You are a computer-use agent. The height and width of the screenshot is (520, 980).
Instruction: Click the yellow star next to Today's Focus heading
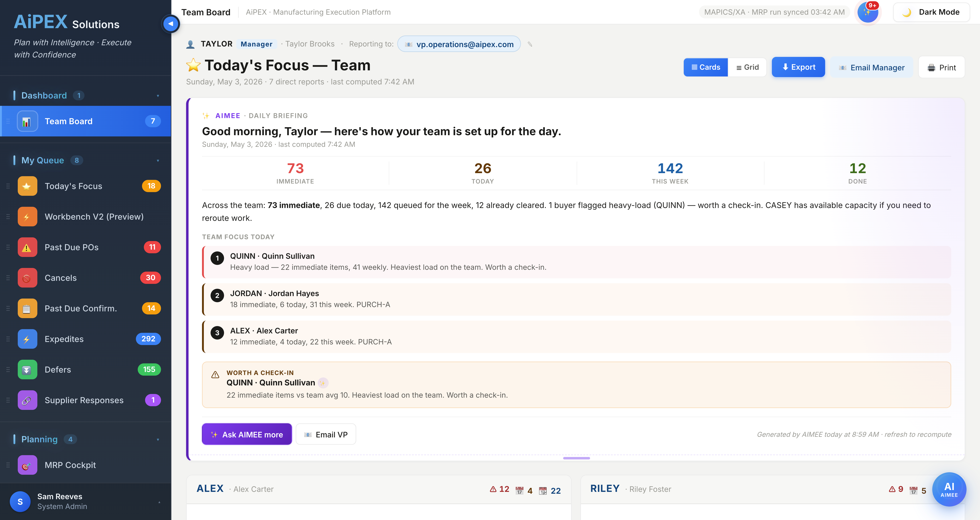193,65
